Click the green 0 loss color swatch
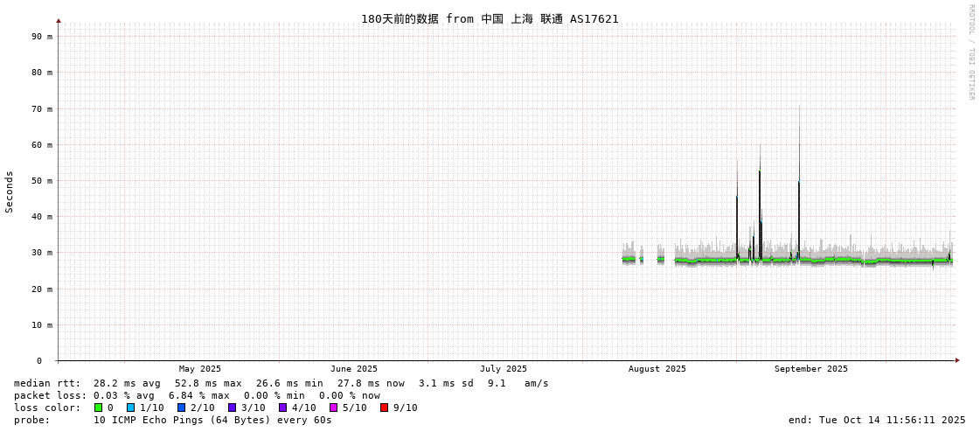980x432 pixels. (98, 408)
